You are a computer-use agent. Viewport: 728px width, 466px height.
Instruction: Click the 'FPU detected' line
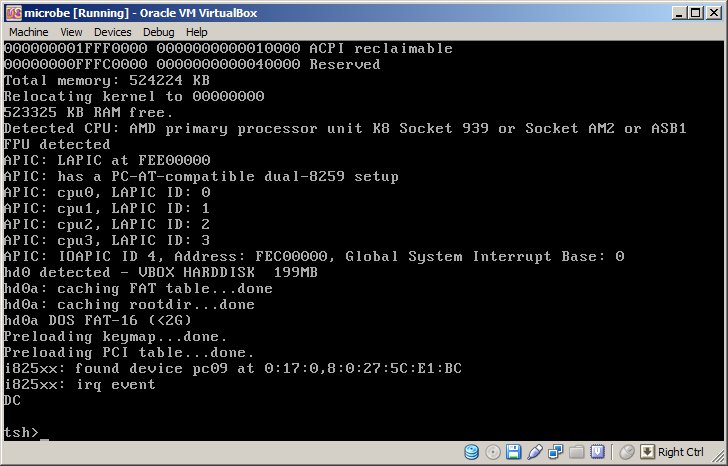click(57, 144)
